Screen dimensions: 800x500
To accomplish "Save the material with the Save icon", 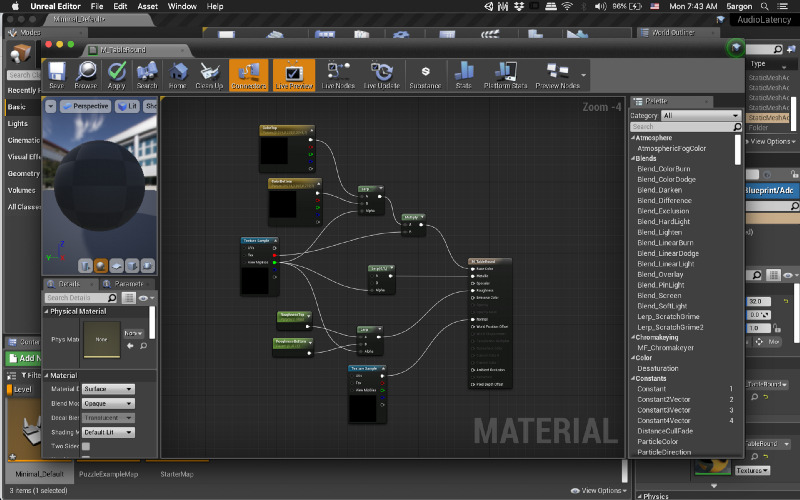I will [x=57, y=74].
